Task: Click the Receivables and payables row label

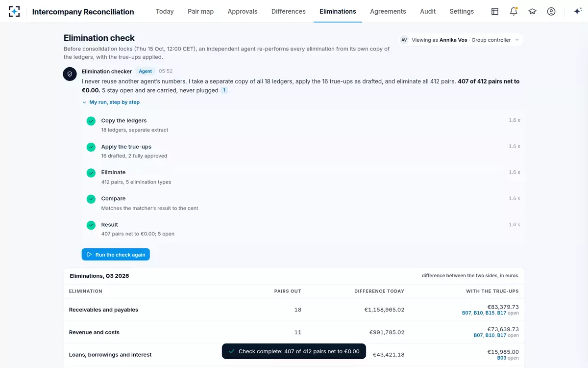Action: 103,310
